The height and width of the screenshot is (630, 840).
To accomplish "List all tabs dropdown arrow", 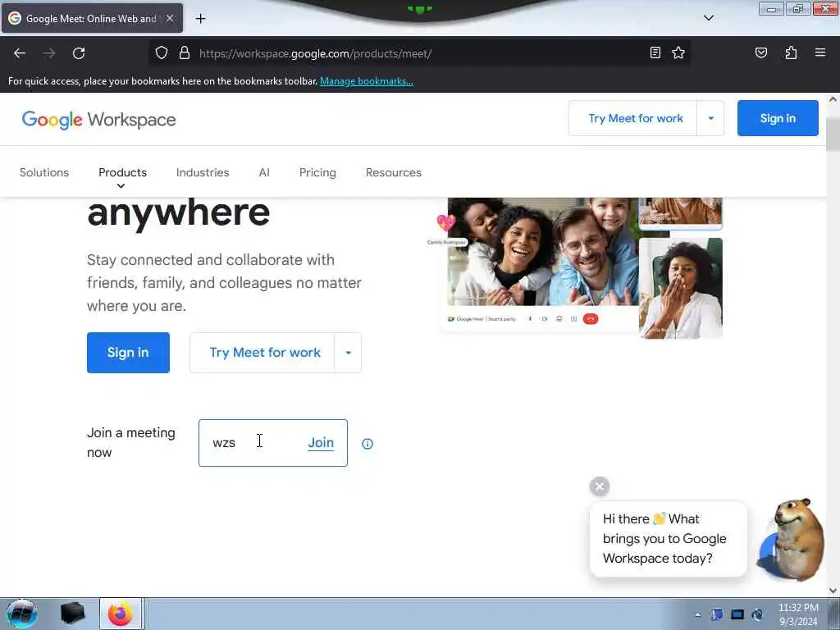I will [708, 18].
